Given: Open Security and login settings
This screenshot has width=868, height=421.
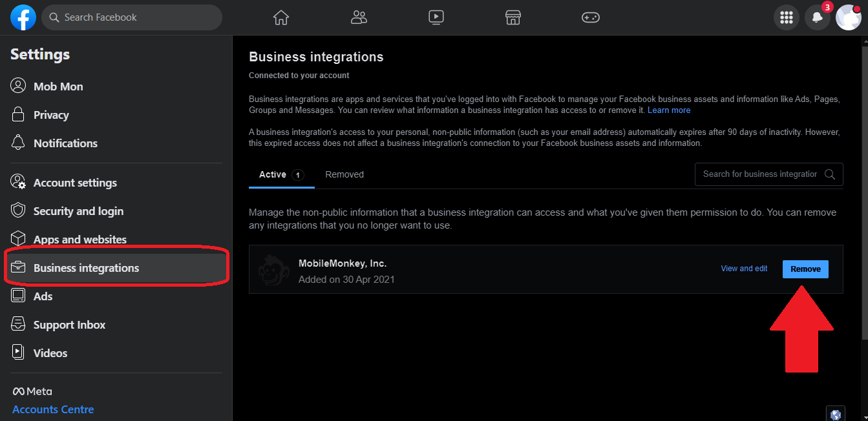Looking at the screenshot, I should coord(116,211).
